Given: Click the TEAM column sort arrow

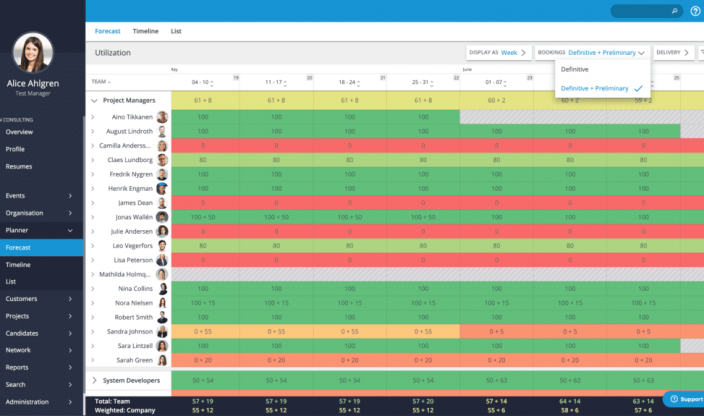Looking at the screenshot, I should tap(109, 82).
